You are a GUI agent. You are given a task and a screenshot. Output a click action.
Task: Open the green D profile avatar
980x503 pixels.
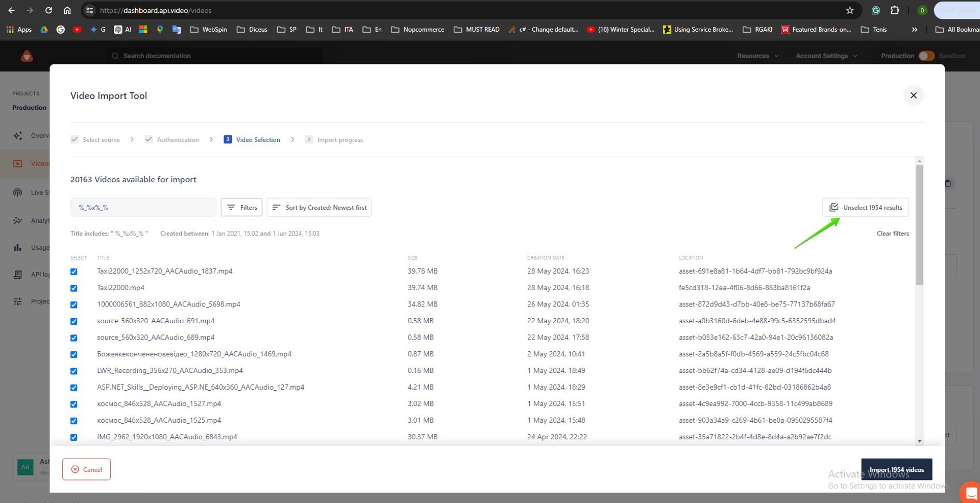click(922, 10)
